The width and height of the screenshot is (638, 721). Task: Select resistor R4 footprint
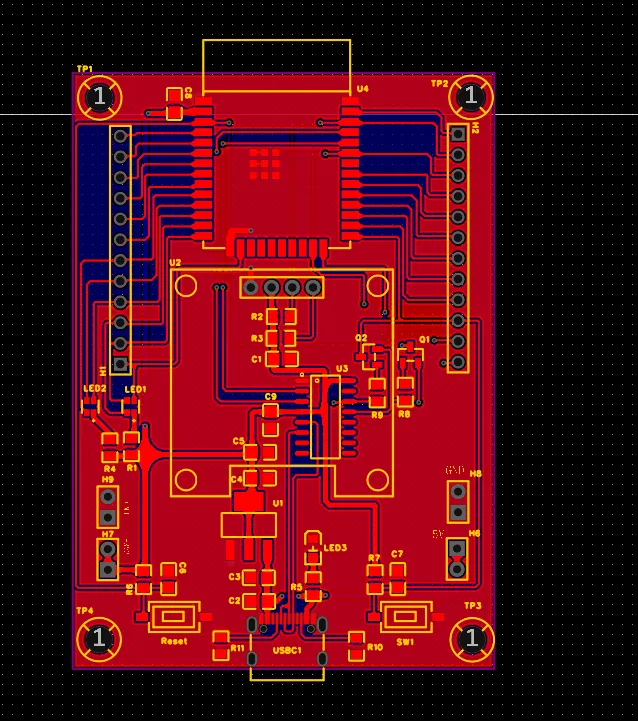[110, 447]
